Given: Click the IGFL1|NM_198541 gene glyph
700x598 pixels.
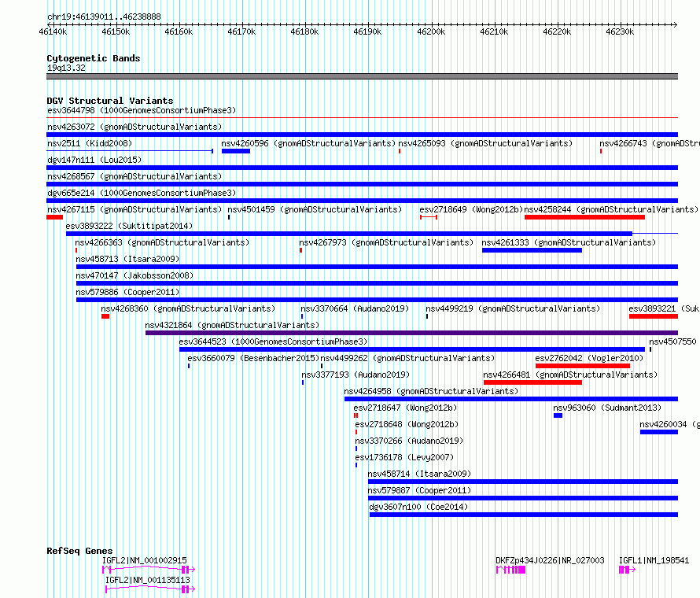Looking at the screenshot, I should pyautogui.click(x=627, y=570).
